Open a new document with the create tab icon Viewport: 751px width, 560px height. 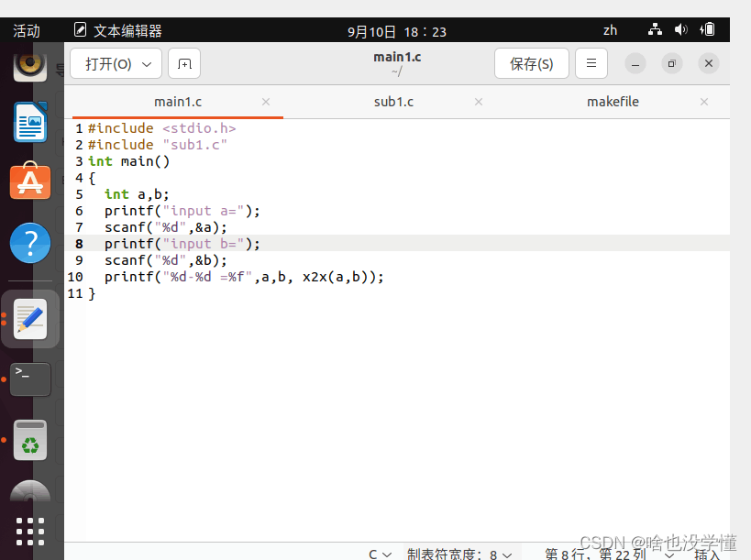coord(183,63)
